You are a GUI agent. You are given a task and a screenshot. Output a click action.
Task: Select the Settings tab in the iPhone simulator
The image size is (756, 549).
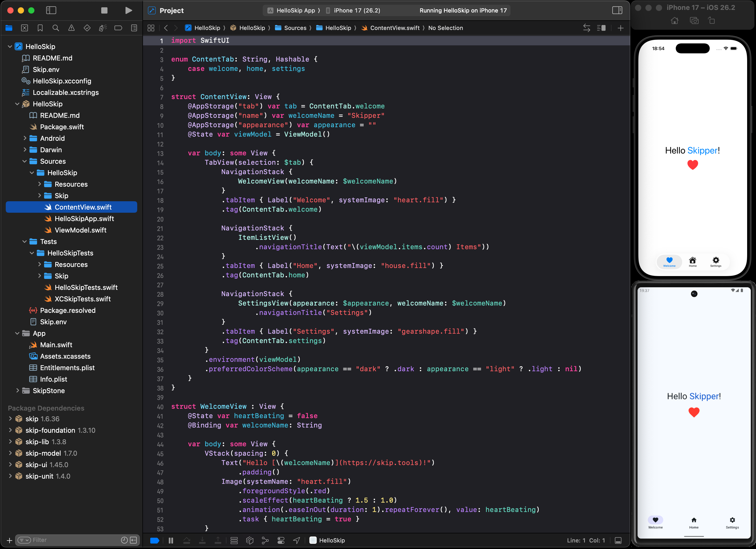tap(716, 262)
